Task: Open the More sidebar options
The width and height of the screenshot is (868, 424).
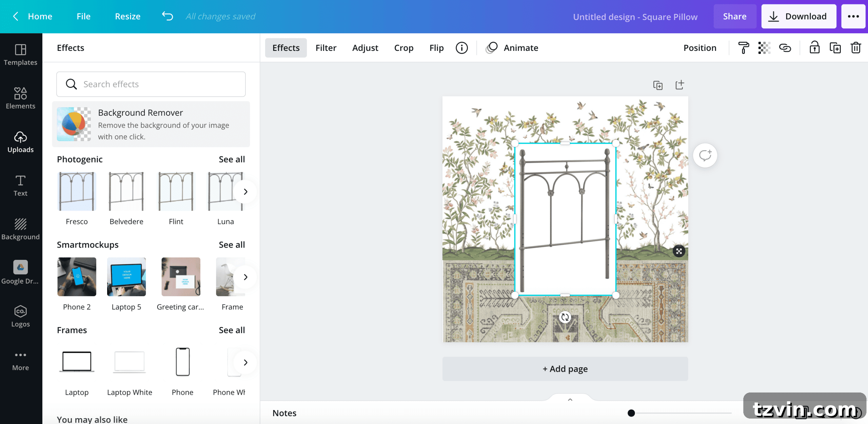Action: (20, 361)
